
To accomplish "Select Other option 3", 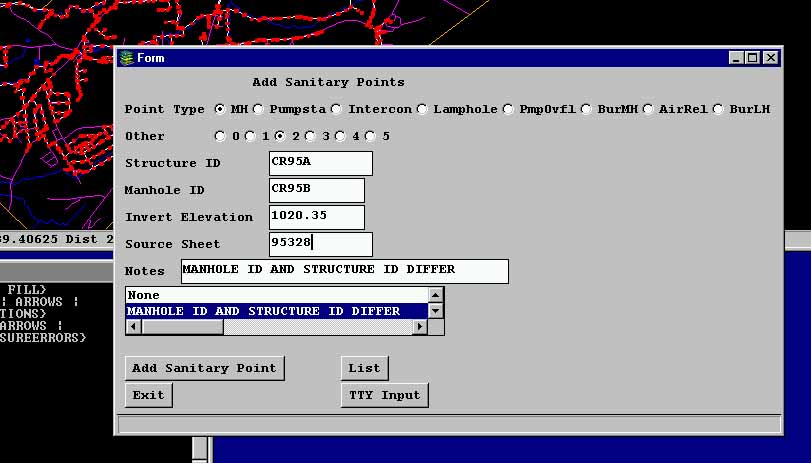I will [x=310, y=136].
